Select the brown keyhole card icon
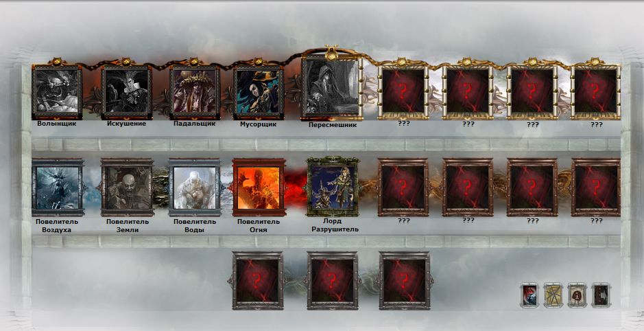This screenshot has width=644, height=331. tap(577, 295)
